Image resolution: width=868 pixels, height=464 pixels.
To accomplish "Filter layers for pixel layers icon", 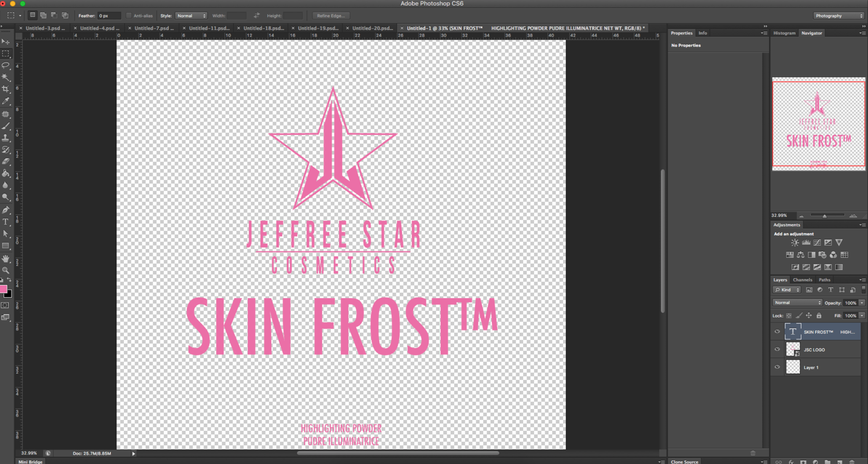I will coord(809,290).
